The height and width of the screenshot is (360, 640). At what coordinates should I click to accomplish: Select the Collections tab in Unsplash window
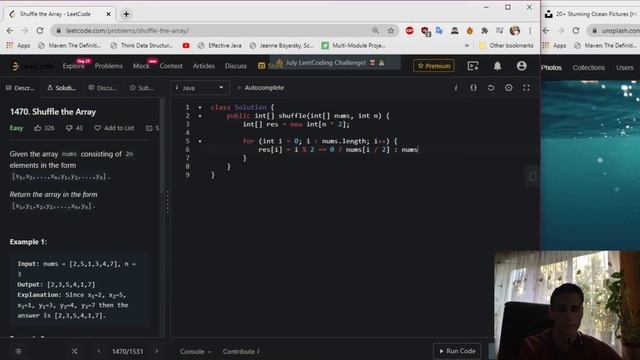point(589,68)
